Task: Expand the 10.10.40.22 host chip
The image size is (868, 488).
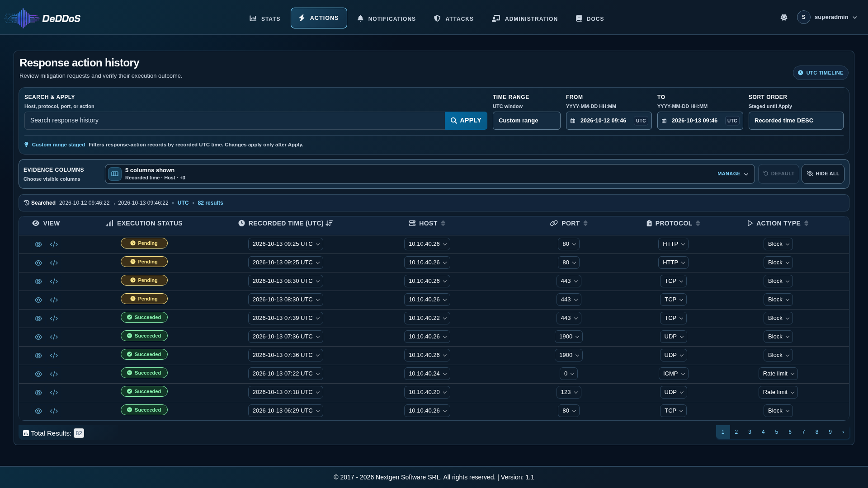Action: pos(427,318)
